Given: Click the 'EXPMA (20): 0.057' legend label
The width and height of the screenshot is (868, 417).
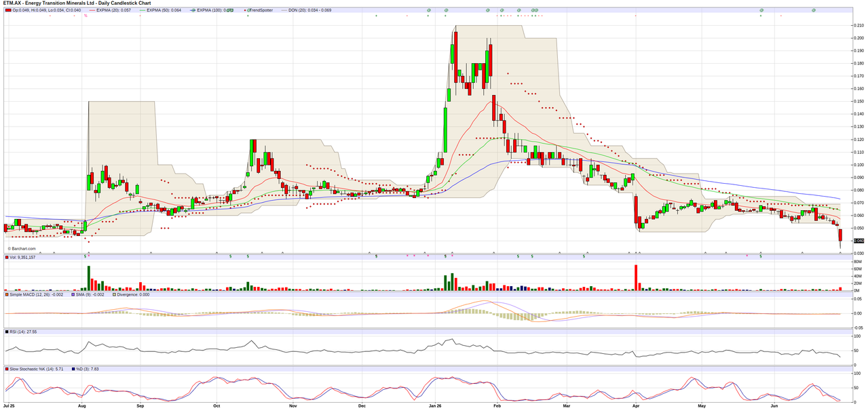Looking at the screenshot, I should click(x=113, y=10).
